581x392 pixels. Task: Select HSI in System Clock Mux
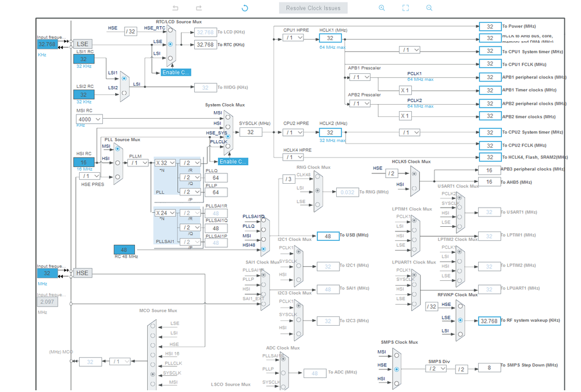click(x=228, y=127)
